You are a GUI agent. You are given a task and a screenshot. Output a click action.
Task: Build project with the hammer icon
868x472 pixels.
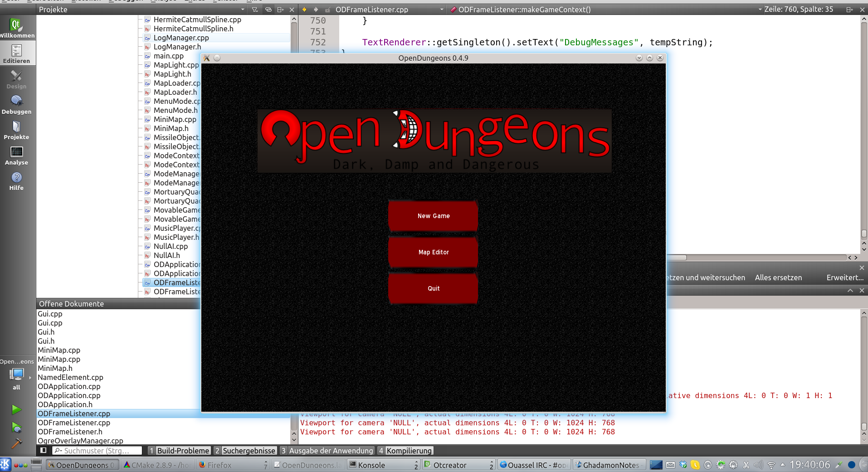[16, 443]
